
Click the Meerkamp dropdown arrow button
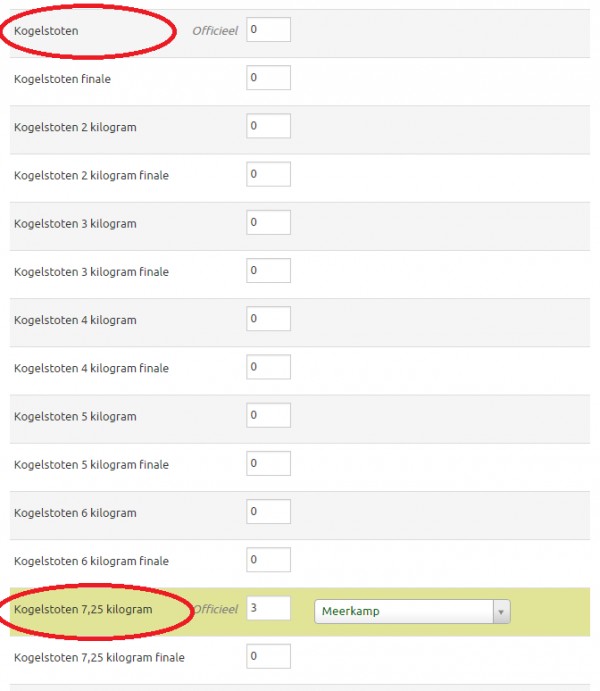[x=502, y=611]
